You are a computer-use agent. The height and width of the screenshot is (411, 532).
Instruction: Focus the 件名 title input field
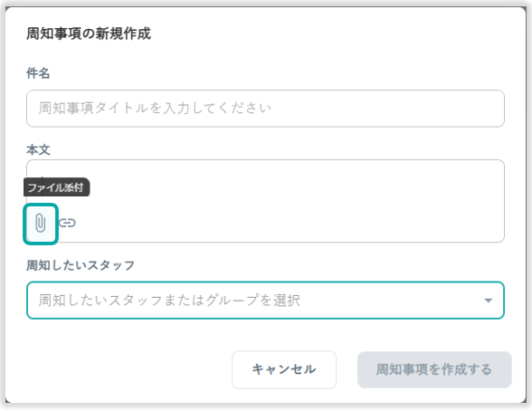(265, 109)
